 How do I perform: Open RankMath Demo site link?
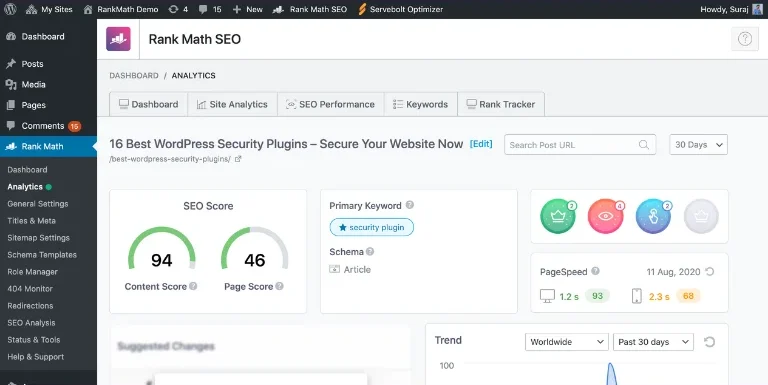click(121, 9)
